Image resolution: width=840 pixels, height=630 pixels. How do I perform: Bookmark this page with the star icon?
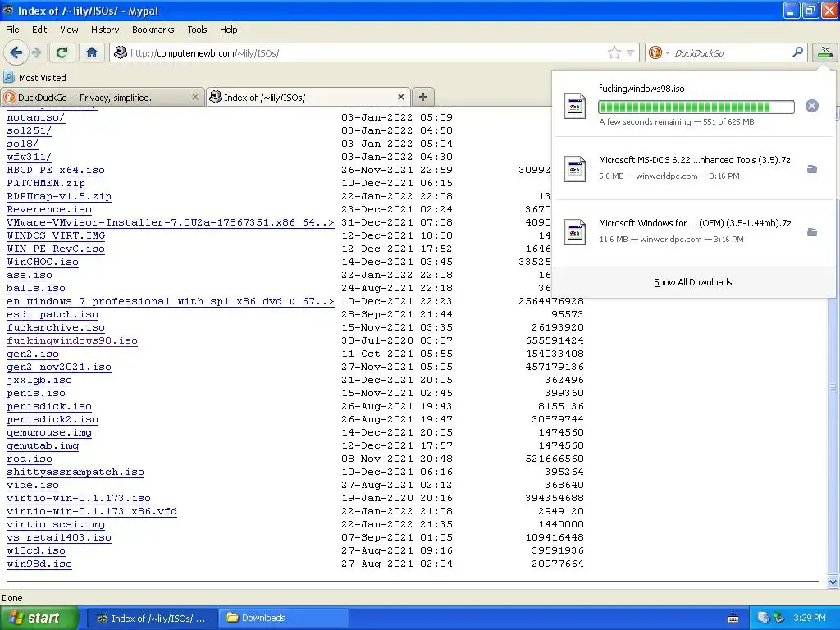pos(614,52)
